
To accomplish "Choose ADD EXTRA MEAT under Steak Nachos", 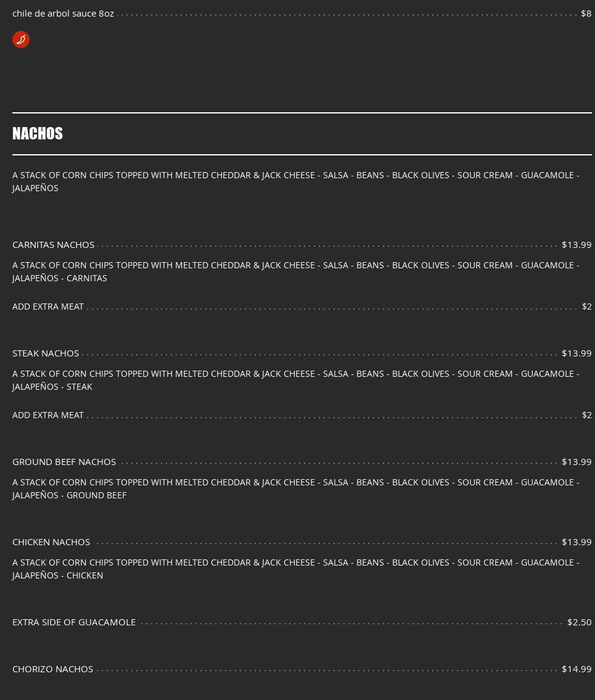I will 48,415.
